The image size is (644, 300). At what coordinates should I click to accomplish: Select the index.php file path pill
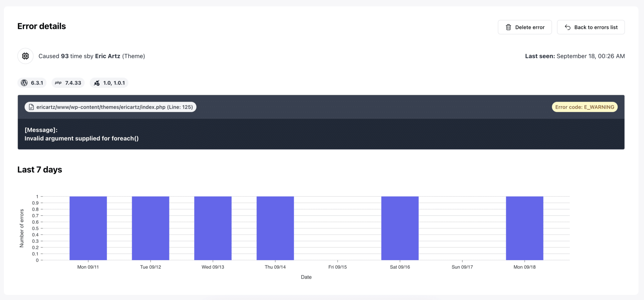pos(111,107)
